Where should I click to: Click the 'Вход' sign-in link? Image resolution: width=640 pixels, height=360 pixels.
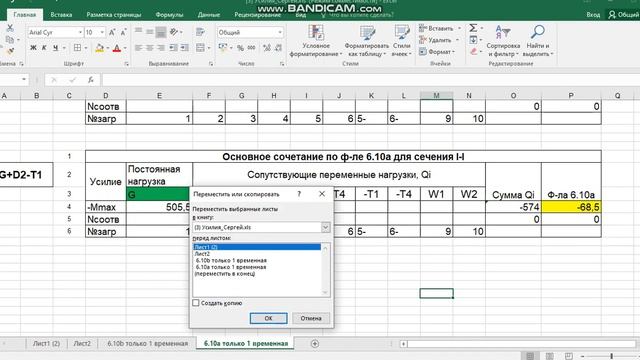[x=593, y=15]
